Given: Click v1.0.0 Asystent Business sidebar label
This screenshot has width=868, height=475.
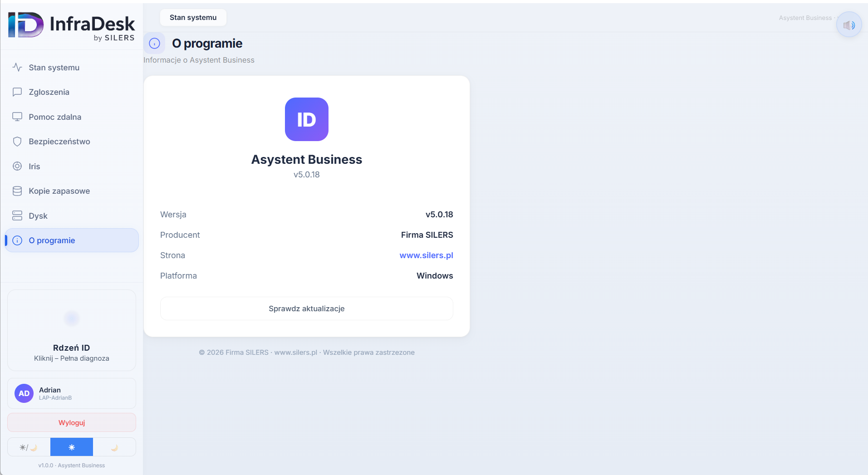Looking at the screenshot, I should [x=72, y=465].
